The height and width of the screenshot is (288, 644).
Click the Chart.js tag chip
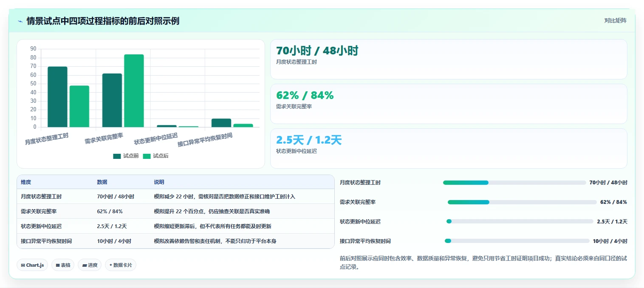(33, 265)
